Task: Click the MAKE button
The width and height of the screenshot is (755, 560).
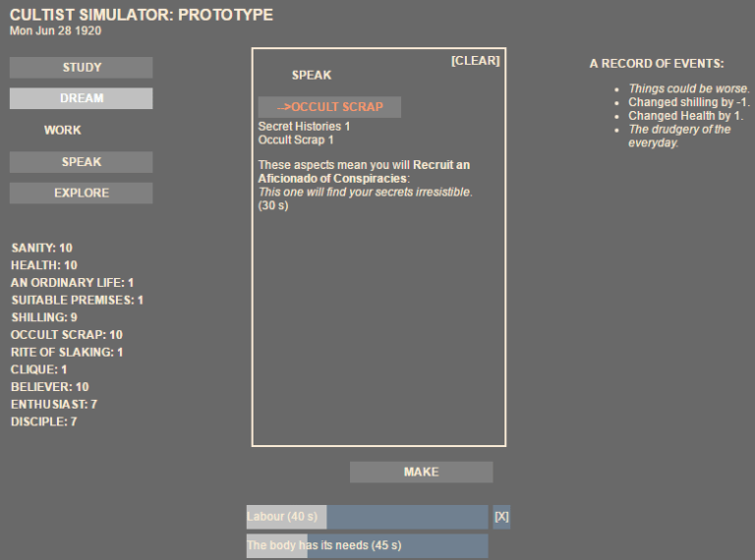Action: [x=422, y=472]
